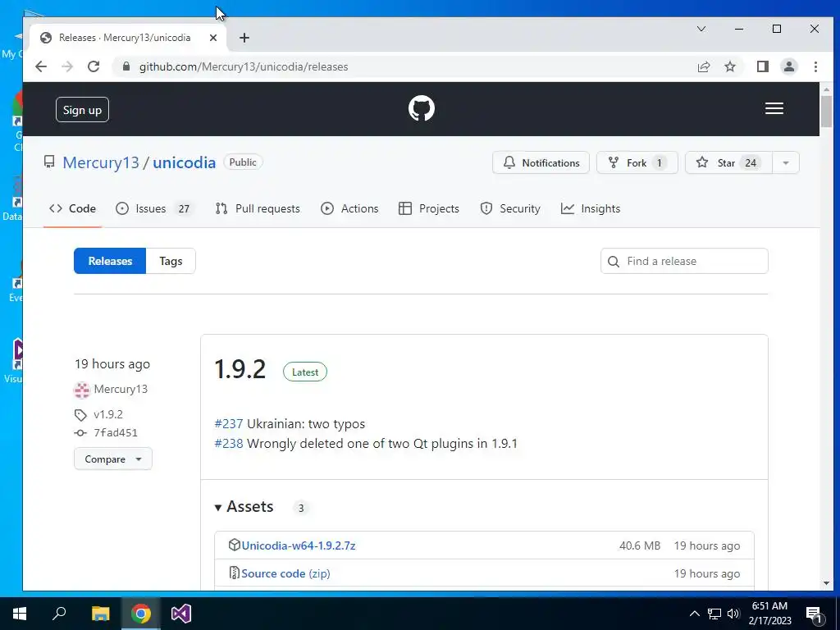
Task: Open the Code tab
Action: pos(72,208)
